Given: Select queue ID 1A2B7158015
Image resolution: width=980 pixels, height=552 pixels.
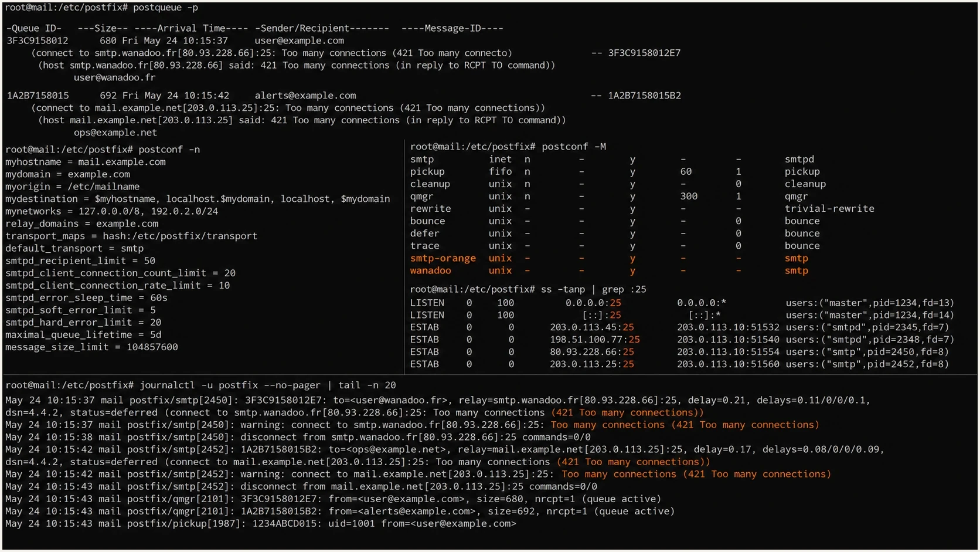Looking at the screenshot, I should point(38,95).
